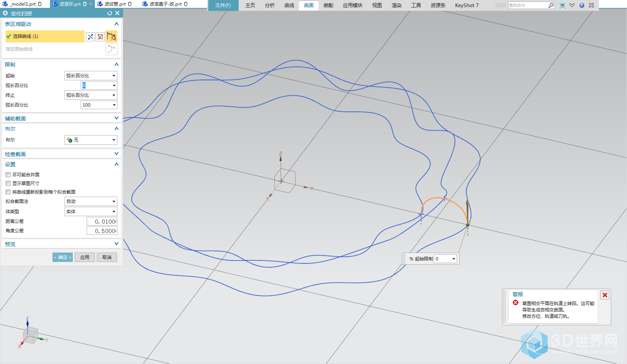Switch to the 曲线 ribbon tab
The height and width of the screenshot is (364, 627).
[x=289, y=5]
